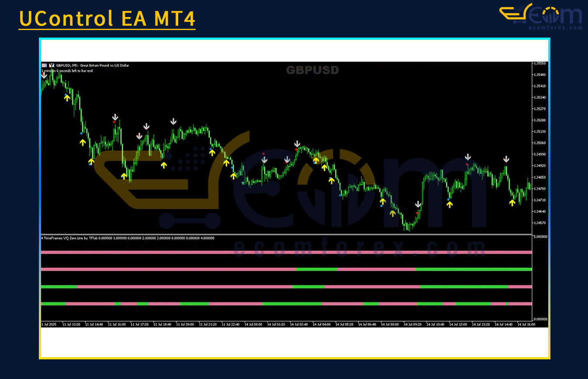Click the '14 Jul 04:00' time label
The image size is (588, 379).
[322, 324]
